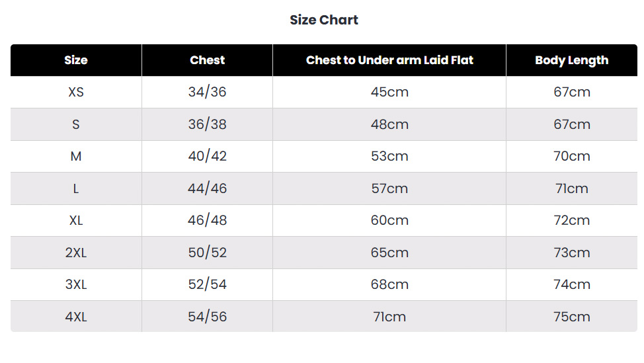
Task: Select the Size column header
Action: tap(76, 60)
